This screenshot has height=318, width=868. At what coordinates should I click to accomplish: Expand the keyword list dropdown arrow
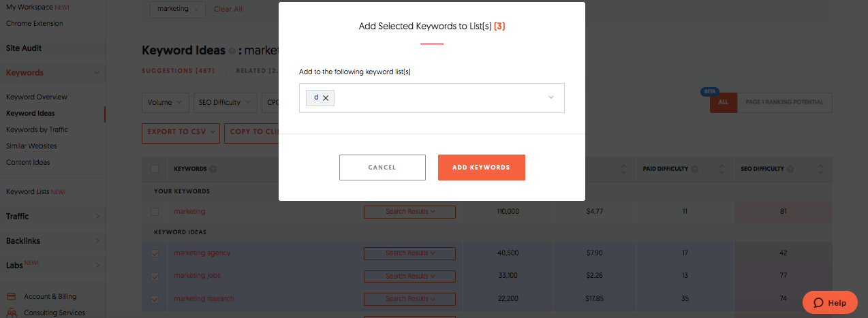pyautogui.click(x=551, y=98)
